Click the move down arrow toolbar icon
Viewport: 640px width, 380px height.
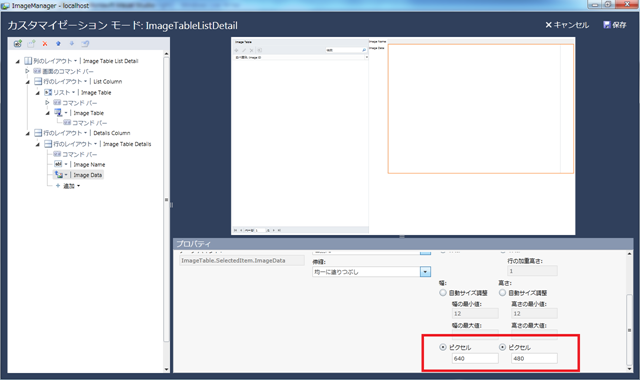click(71, 44)
